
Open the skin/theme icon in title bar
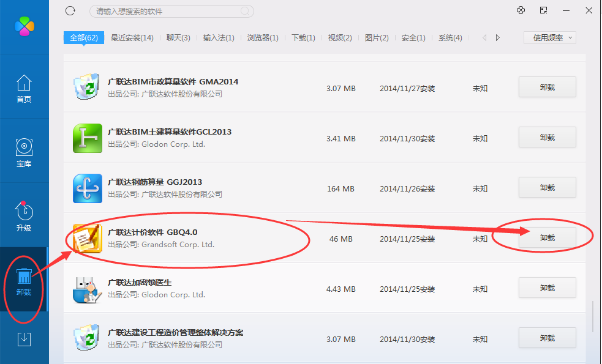(521, 10)
